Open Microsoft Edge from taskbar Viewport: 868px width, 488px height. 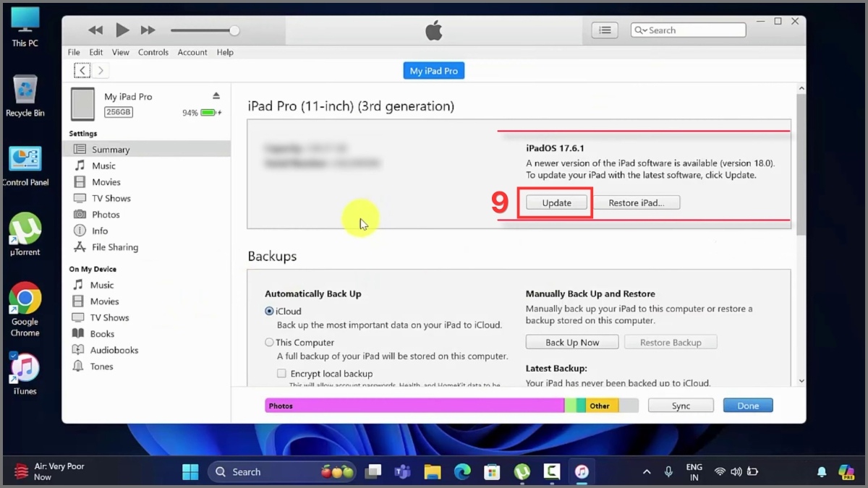(x=462, y=472)
